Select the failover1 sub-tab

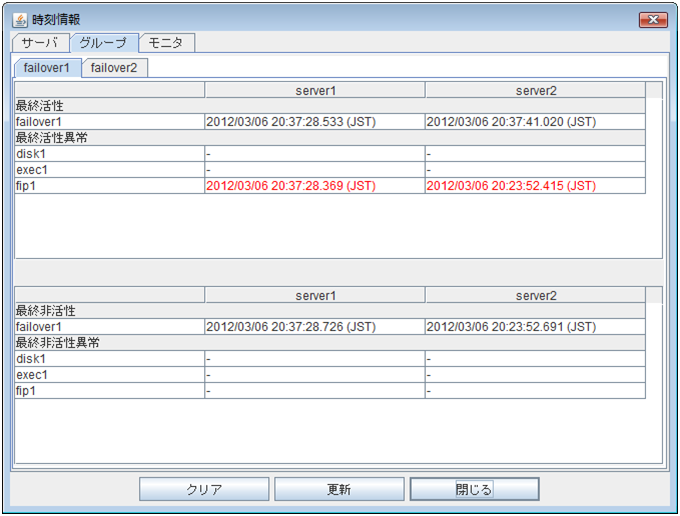click(47, 68)
